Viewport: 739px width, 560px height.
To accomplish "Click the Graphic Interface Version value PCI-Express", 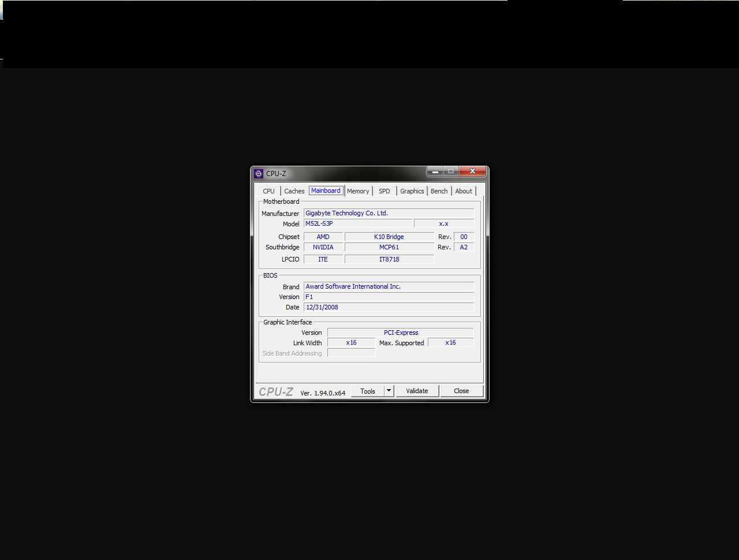I will [401, 333].
